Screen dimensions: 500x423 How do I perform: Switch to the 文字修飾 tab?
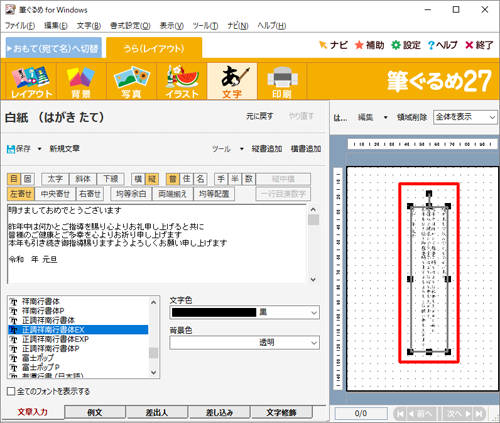[x=281, y=412]
